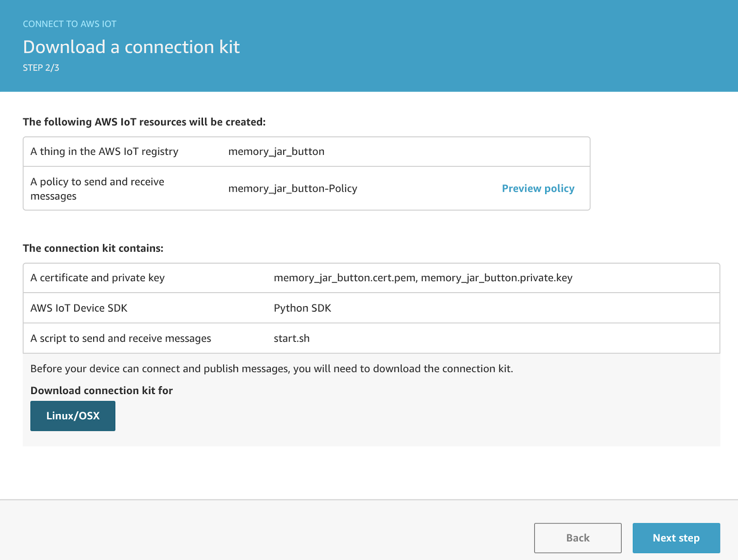Open the Preview policy link
Viewport: 738px width, 560px height.
point(538,189)
